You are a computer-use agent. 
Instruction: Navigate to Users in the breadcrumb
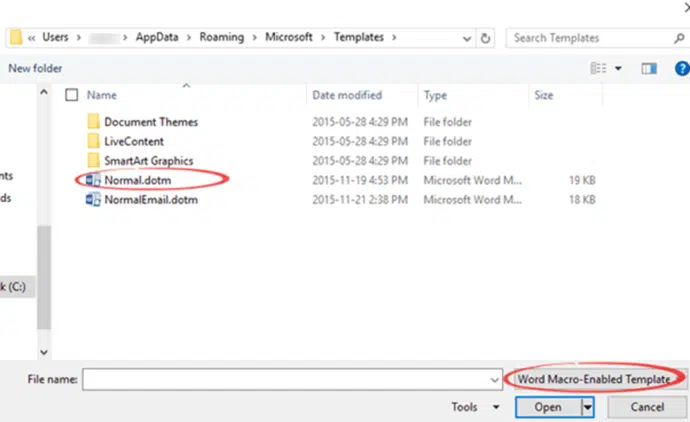(55, 37)
